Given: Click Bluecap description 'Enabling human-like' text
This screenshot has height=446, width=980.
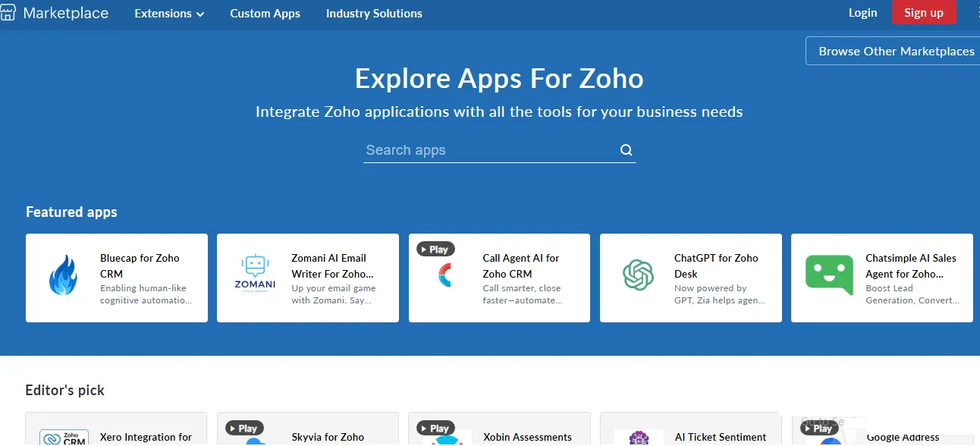Looking at the screenshot, I should (x=143, y=288).
